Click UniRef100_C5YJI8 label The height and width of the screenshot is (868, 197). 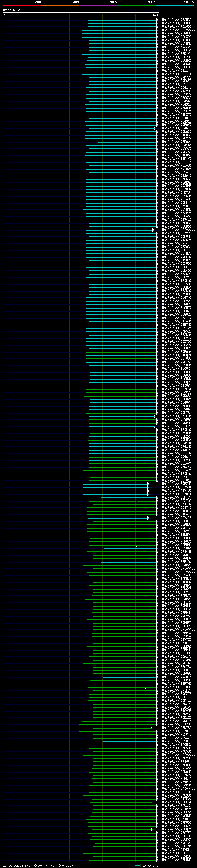point(176,518)
